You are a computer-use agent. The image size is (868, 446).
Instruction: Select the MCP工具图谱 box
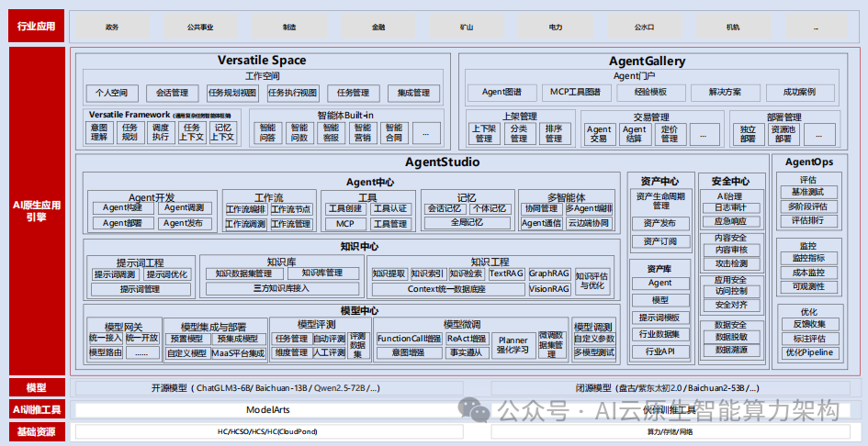coord(576,93)
